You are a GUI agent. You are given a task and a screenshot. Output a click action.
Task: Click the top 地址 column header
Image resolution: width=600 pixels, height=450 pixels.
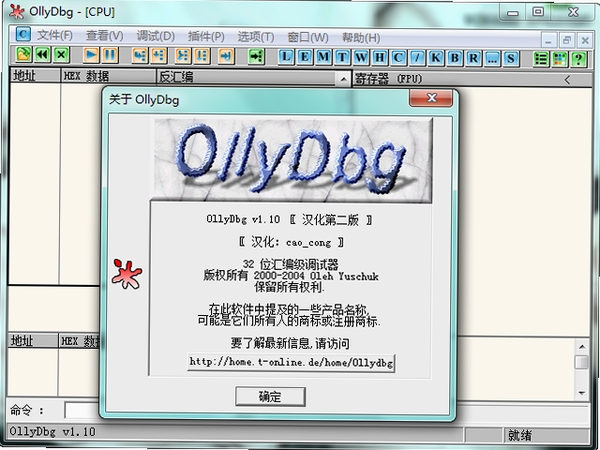point(34,75)
